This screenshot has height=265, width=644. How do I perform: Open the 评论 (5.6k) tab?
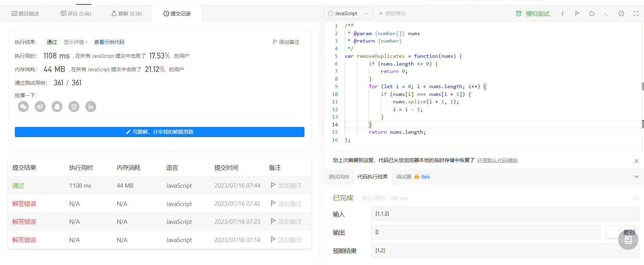point(76,14)
